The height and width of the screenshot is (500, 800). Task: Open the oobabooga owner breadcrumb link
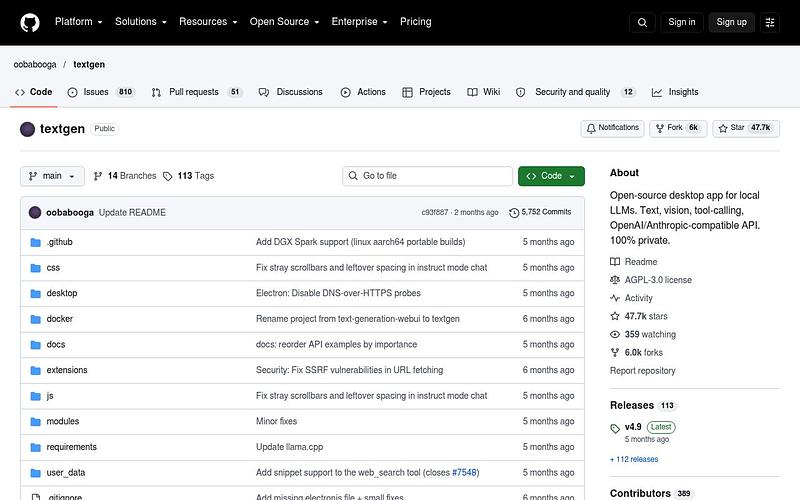pos(35,65)
